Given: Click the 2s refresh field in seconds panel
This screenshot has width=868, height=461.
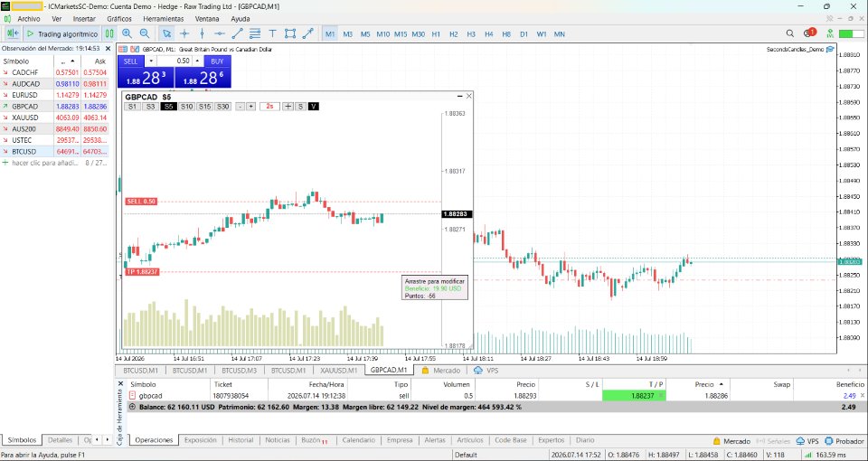Looking at the screenshot, I should (x=269, y=107).
